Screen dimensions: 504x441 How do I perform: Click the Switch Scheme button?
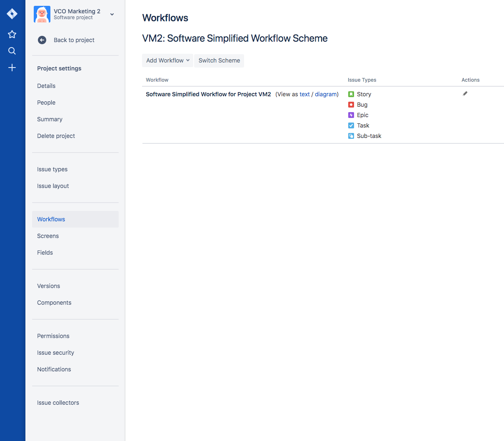219,60
